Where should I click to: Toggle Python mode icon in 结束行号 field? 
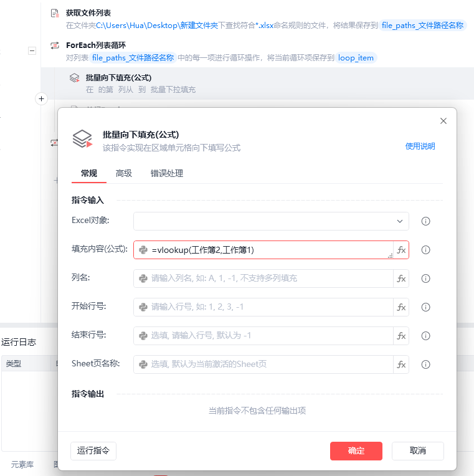[x=143, y=336]
